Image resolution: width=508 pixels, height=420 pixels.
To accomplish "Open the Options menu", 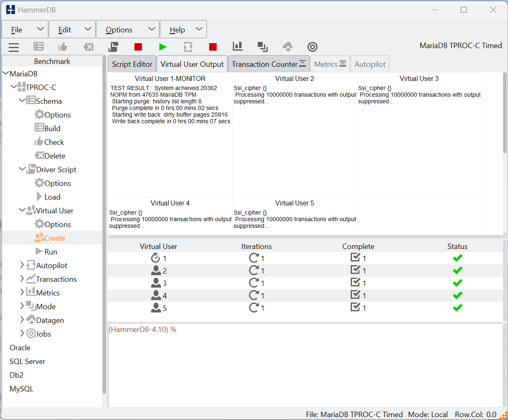I will coord(128,29).
